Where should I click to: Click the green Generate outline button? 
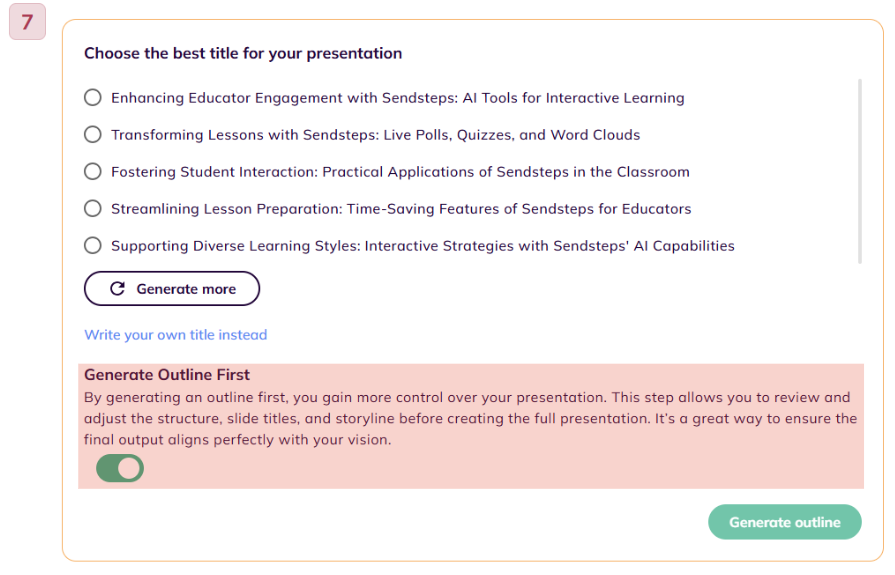coord(785,522)
